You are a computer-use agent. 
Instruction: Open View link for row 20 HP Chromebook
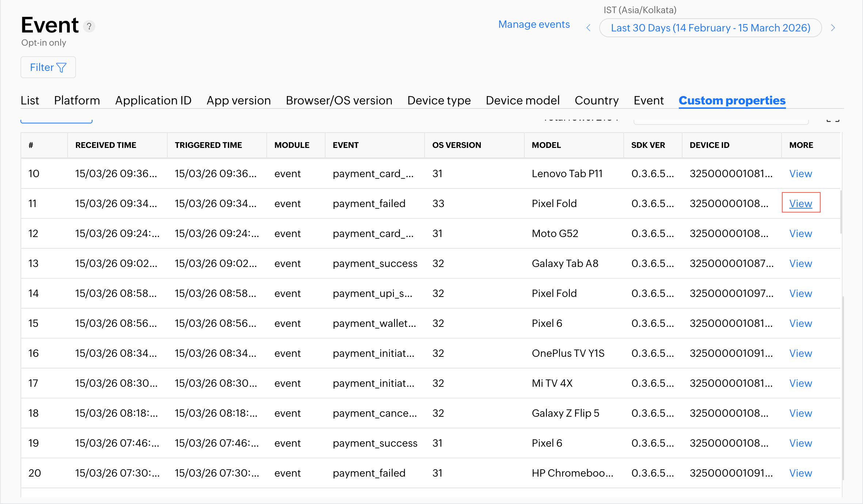point(801,473)
